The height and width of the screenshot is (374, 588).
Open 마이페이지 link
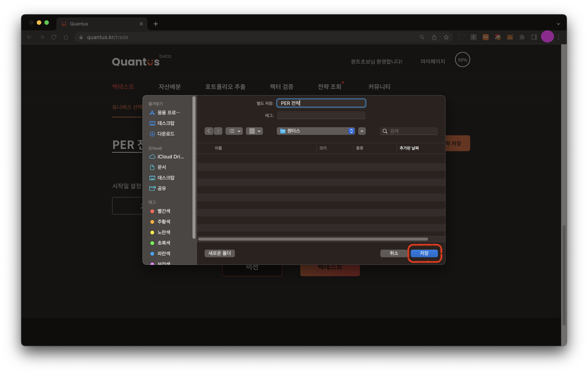click(433, 61)
